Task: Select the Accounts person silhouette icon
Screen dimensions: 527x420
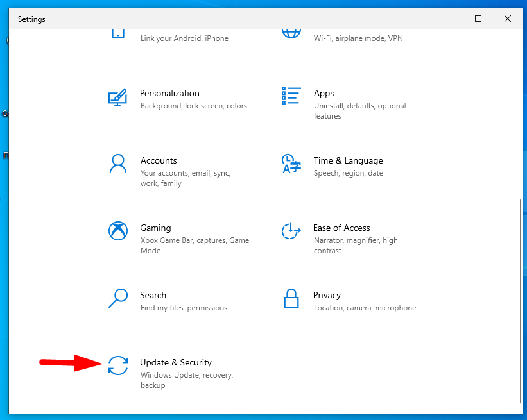Action: click(x=117, y=164)
